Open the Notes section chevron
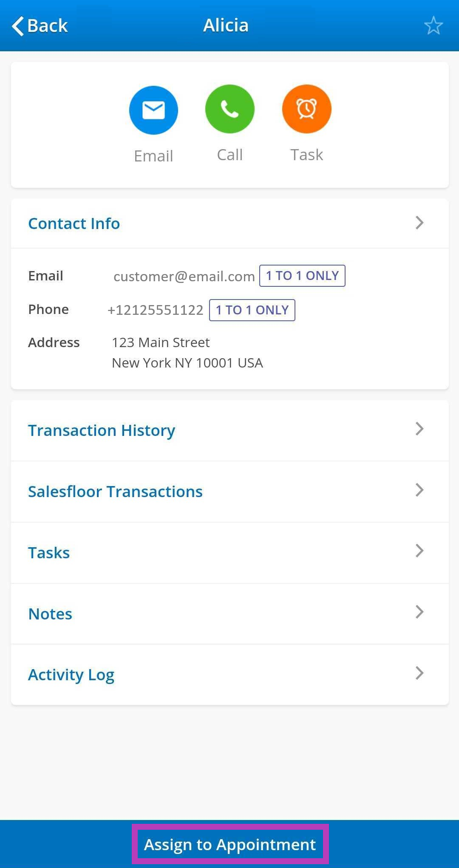The width and height of the screenshot is (459, 868). point(419,612)
